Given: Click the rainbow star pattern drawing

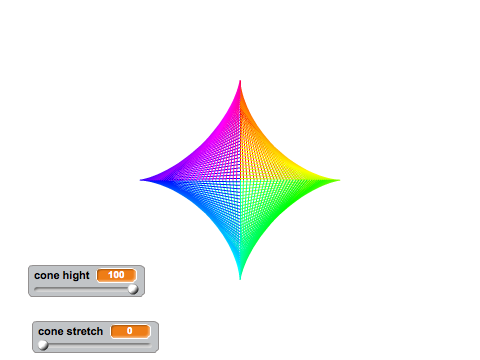Looking at the screenshot, I should click(240, 180).
